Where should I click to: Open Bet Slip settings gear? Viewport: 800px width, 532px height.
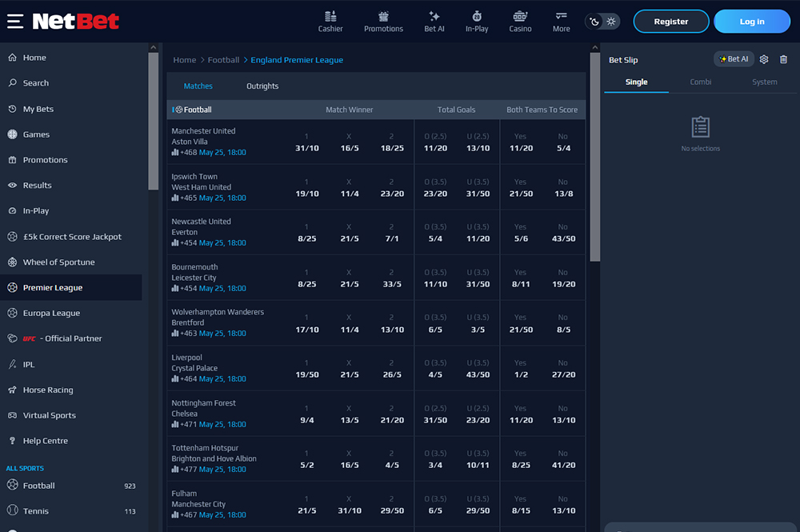(x=764, y=60)
